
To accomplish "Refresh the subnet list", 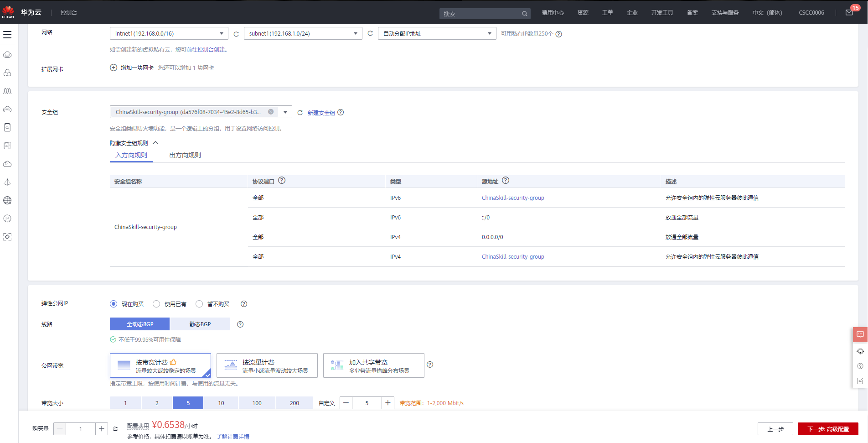I will (x=370, y=33).
